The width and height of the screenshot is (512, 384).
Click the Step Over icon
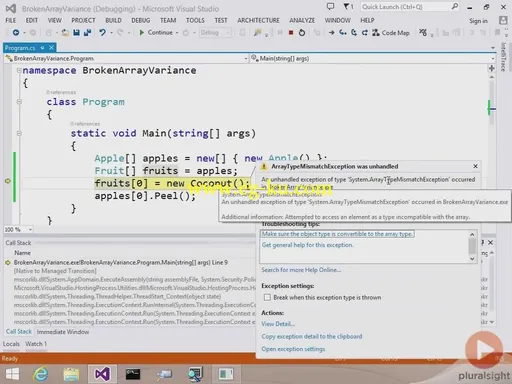click(x=354, y=33)
